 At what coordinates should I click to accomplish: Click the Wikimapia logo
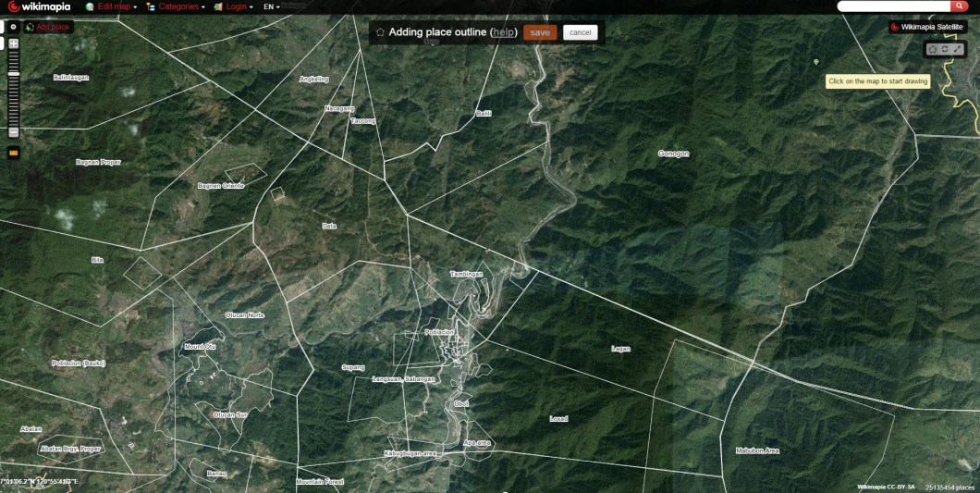[39, 6]
